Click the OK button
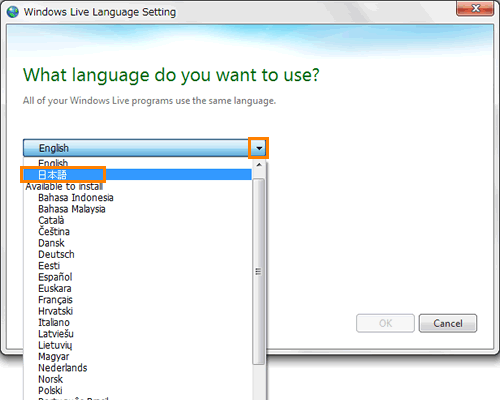 [385, 323]
